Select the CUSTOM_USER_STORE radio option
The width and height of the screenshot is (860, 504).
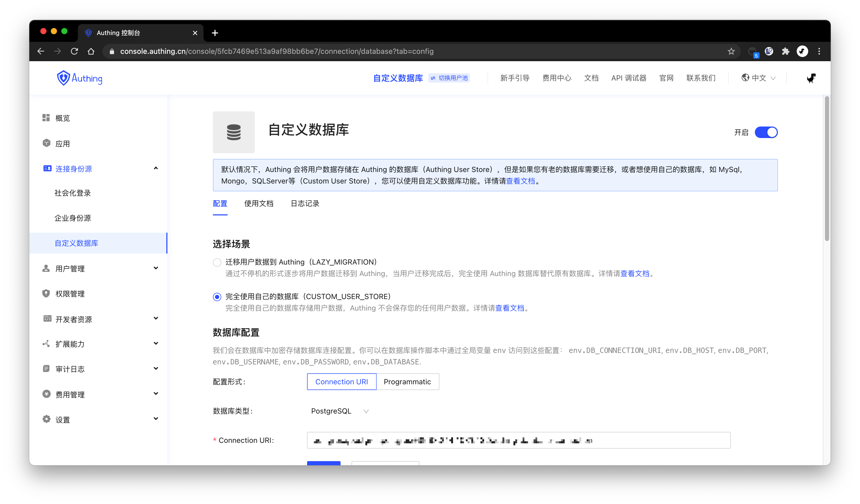217,297
